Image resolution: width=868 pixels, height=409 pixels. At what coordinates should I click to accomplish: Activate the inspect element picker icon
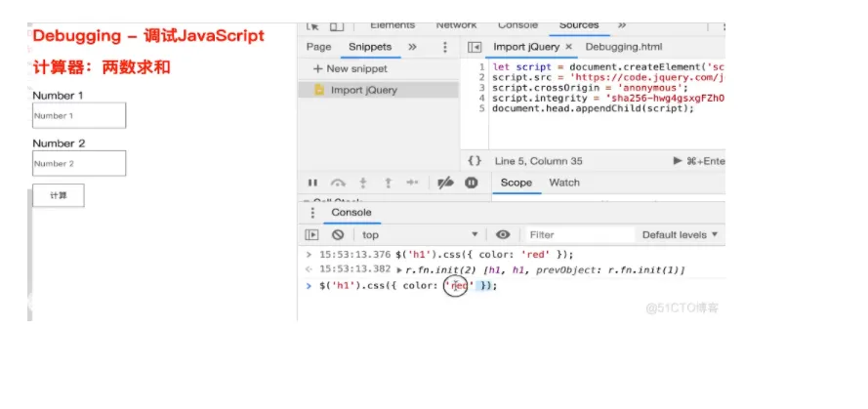tap(313, 26)
